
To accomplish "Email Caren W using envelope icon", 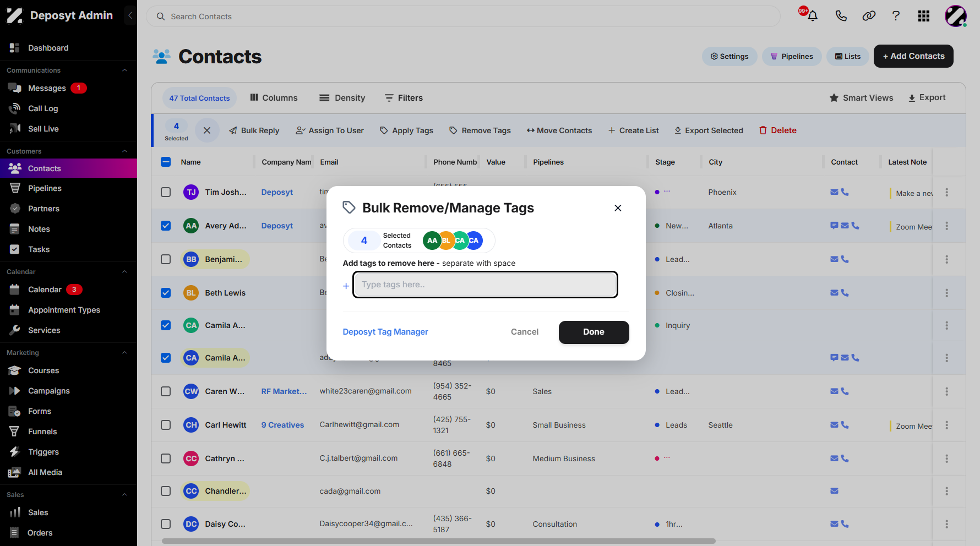I will click(x=834, y=391).
